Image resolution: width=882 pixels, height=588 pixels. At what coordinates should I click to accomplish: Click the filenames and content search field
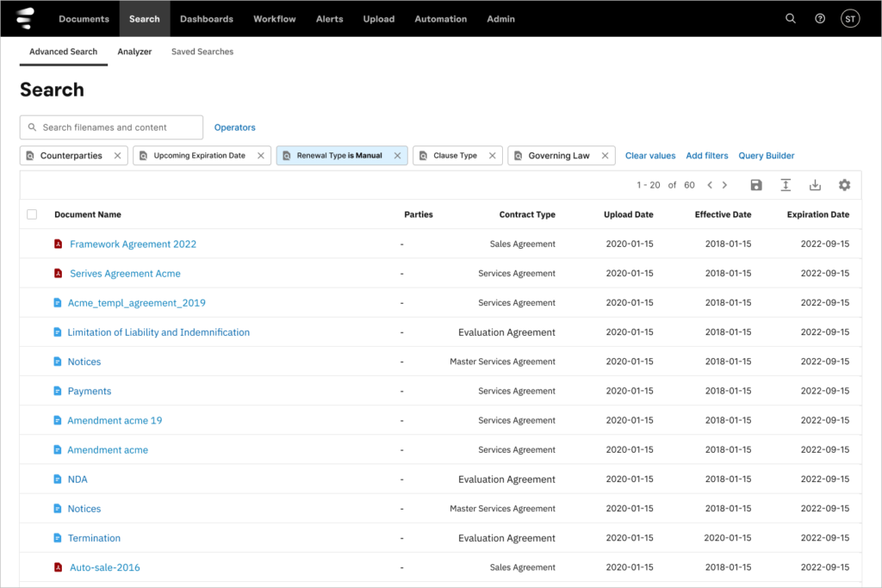coord(110,127)
